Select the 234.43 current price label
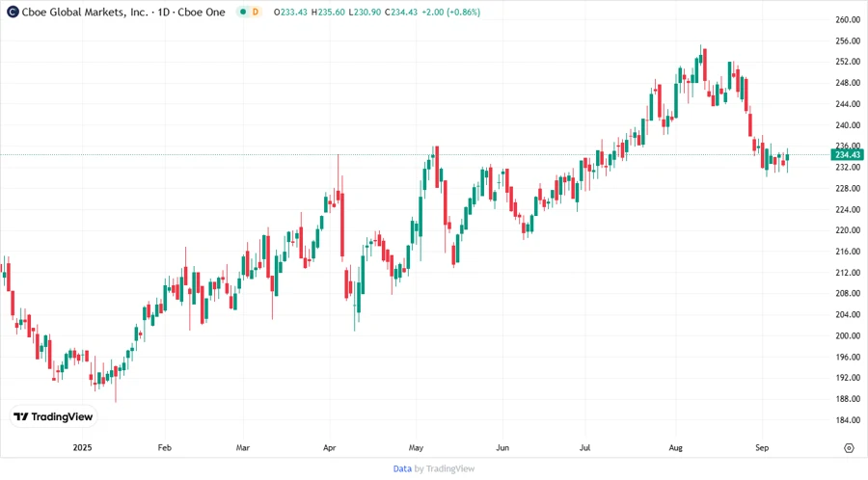Viewport: 868px width, 480px height. 848,155
